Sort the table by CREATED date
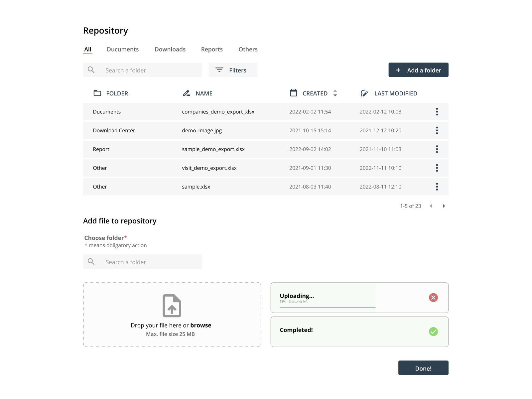532x399 pixels. point(335,93)
